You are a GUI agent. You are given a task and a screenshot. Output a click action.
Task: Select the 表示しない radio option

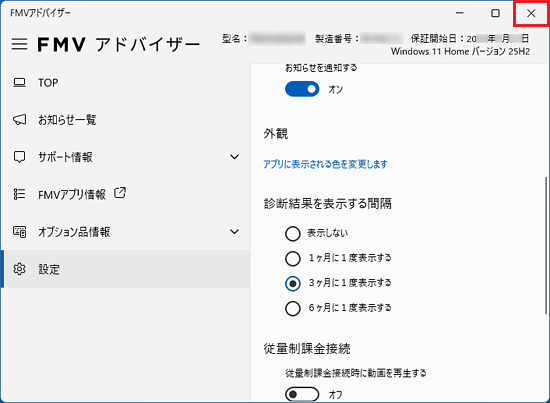click(x=293, y=234)
